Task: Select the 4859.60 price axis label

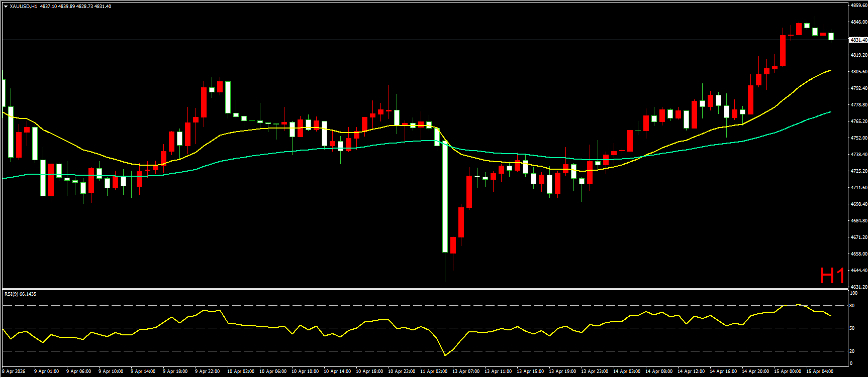Action: coord(858,6)
